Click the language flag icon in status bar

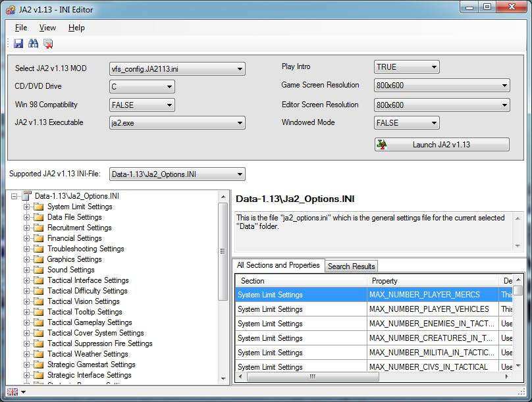point(13,392)
